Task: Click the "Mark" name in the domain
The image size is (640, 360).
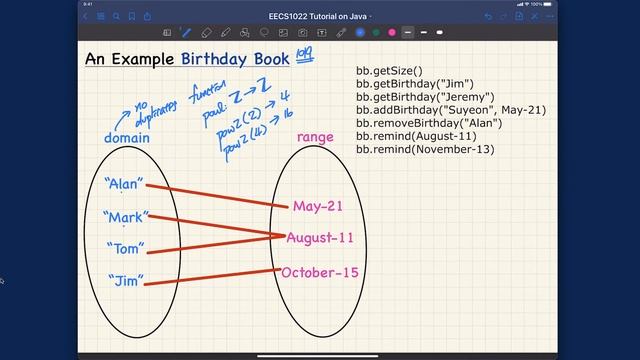Action: coord(126,217)
